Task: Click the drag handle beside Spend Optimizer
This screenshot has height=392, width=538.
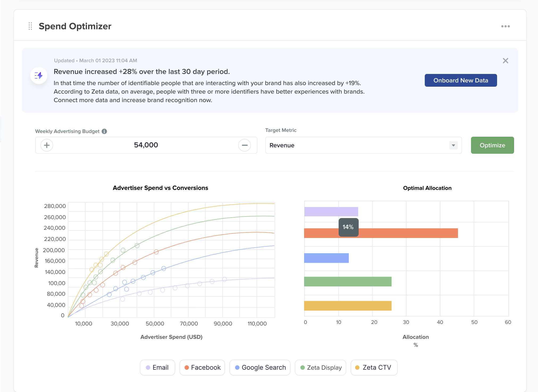Action: tap(30, 26)
